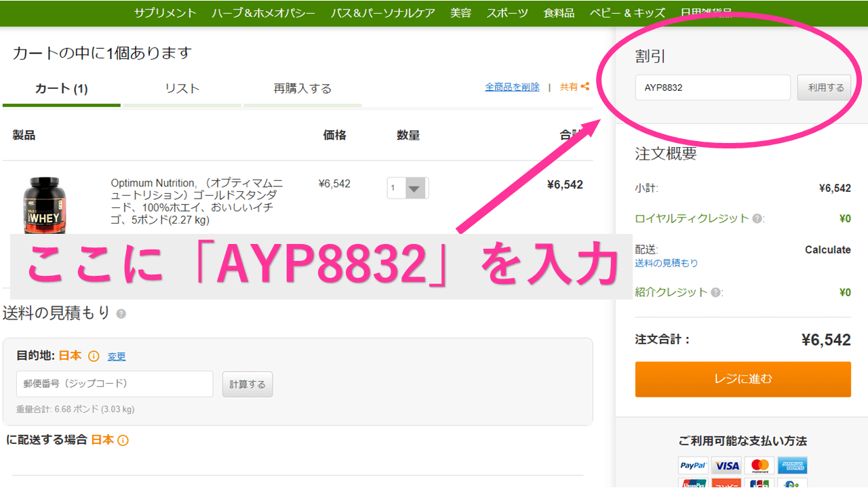Viewport: 868px width, 488px height.
Task: Click help icon next to ロイヤルティクレジット
Action: coord(758,219)
